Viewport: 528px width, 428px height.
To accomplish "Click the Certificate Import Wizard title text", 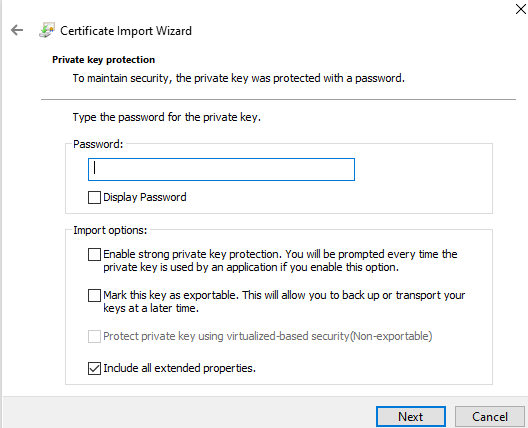I will coord(126,31).
